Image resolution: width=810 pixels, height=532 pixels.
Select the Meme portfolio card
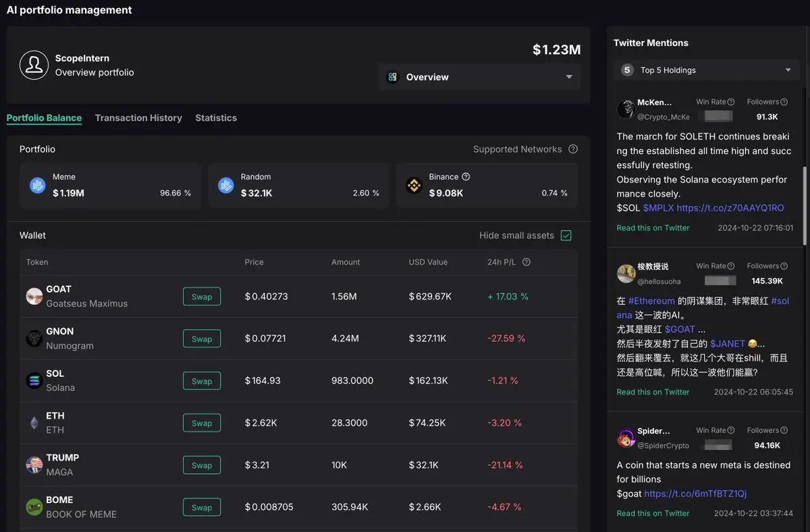(111, 185)
